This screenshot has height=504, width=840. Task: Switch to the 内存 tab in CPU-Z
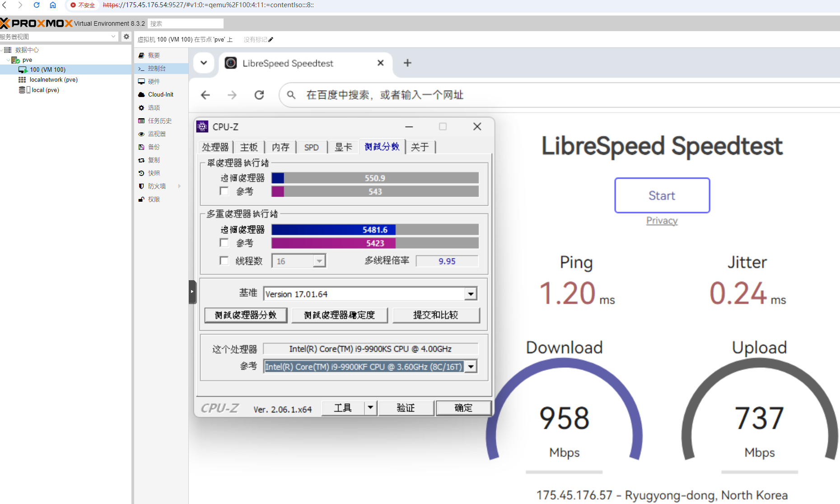(280, 147)
